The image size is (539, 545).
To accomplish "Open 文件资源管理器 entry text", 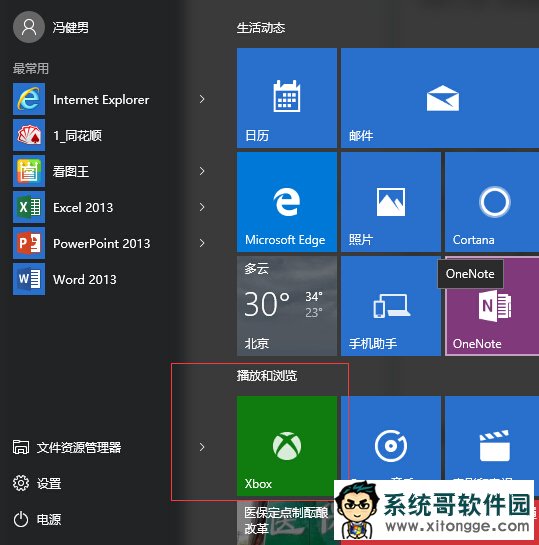I will (x=79, y=447).
